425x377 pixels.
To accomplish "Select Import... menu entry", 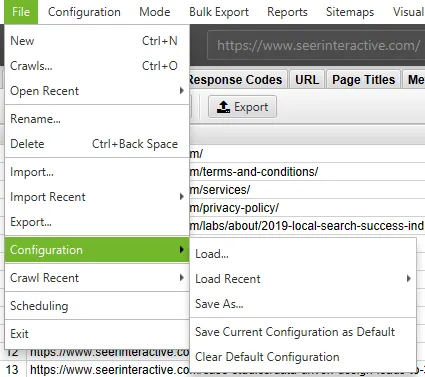I will pos(97,172).
